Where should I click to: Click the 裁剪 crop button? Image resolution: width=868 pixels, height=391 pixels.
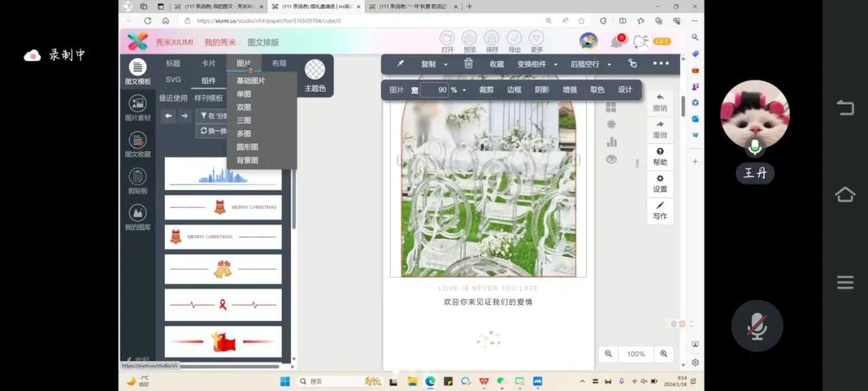(486, 90)
